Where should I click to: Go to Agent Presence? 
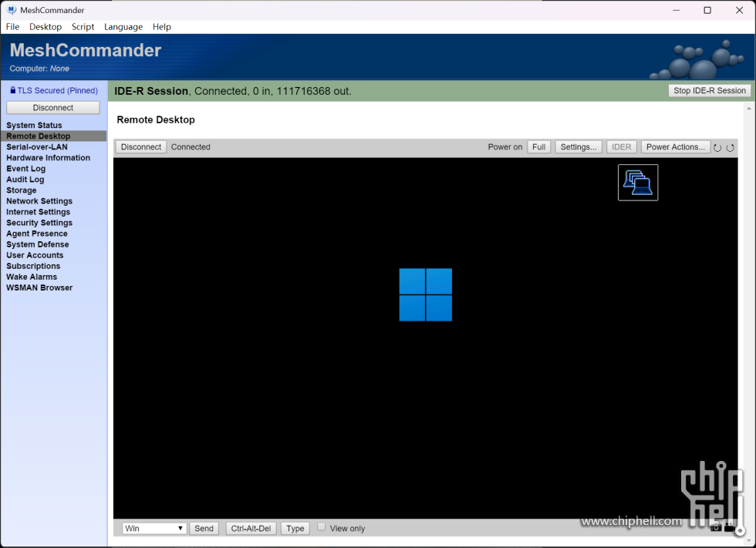point(37,234)
